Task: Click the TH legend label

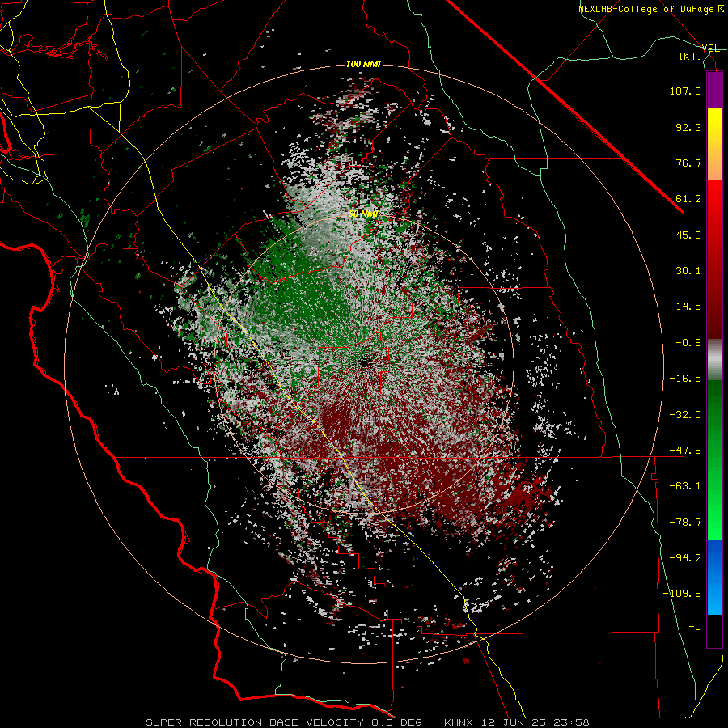Action: coord(695,629)
